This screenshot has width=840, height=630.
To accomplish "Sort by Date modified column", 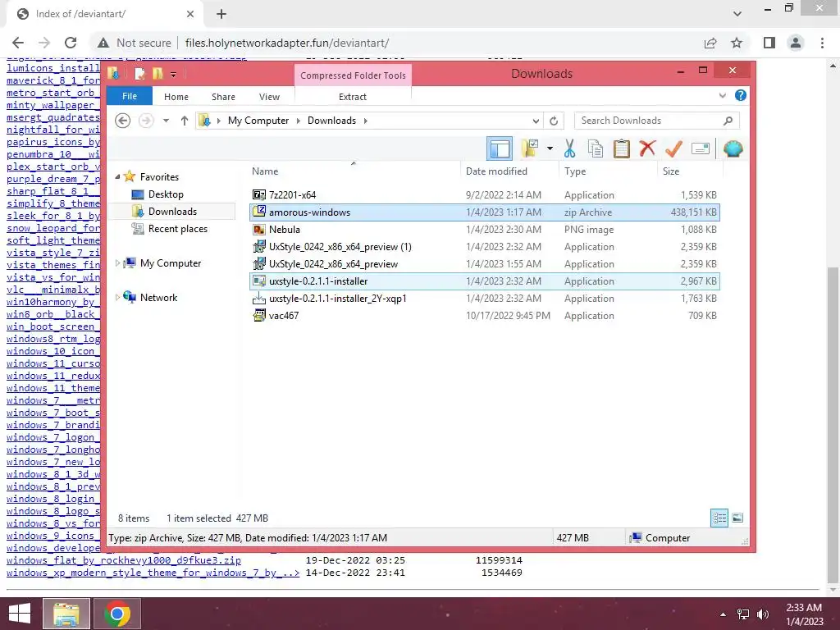I will pyautogui.click(x=496, y=171).
